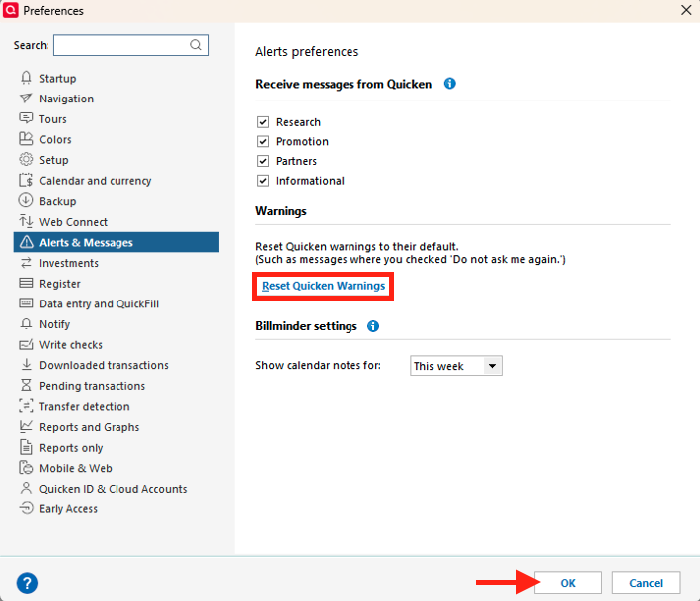Open help with the question mark icon
The image size is (700, 601).
[x=27, y=583]
